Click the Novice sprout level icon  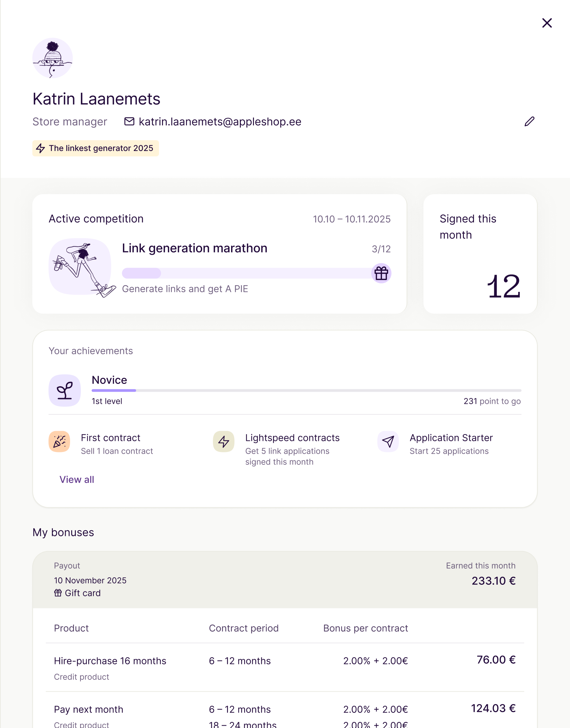(x=65, y=390)
